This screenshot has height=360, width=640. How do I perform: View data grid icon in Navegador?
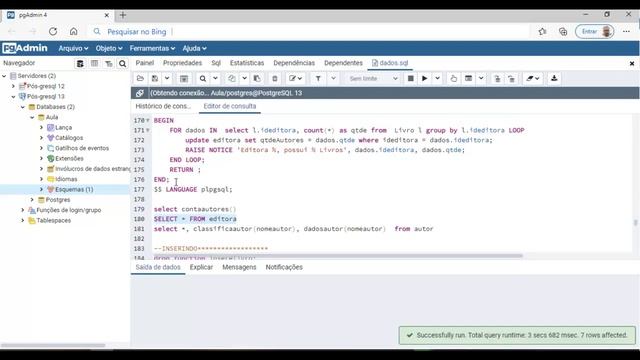point(94,63)
